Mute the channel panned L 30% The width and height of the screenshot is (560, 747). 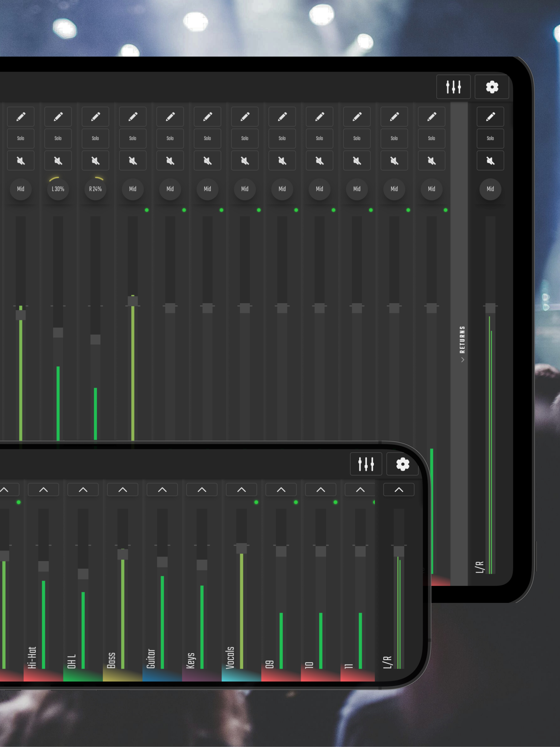point(58,161)
